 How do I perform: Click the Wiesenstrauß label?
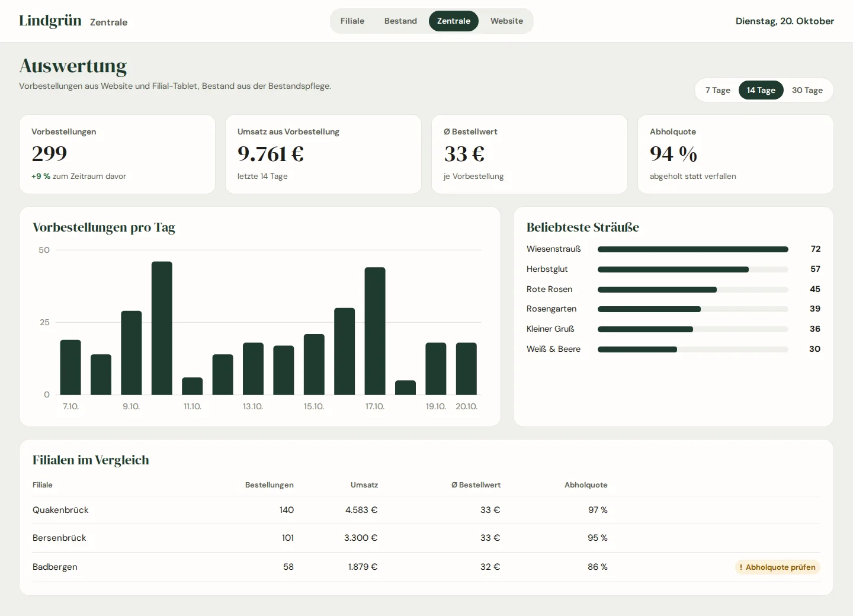[554, 249]
